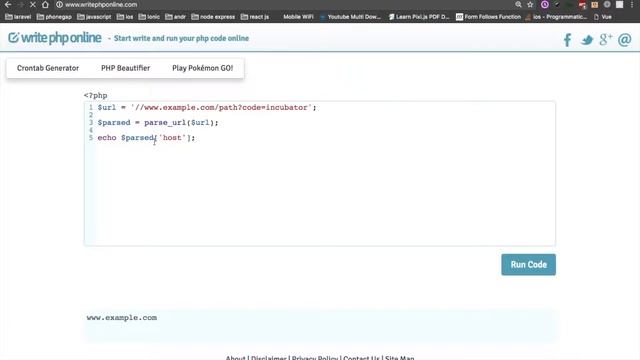Email the site via the @ icon
The height and width of the screenshot is (360, 640).
tap(624, 40)
